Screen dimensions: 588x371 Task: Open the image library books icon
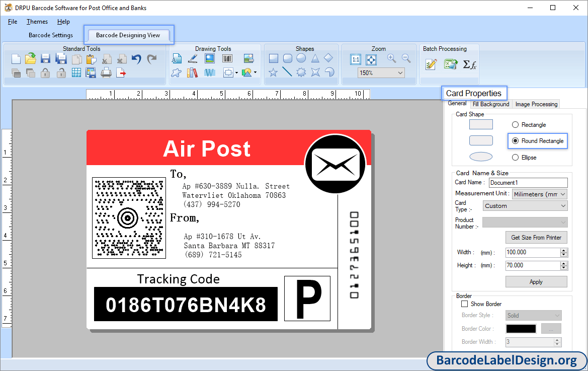[192, 72]
